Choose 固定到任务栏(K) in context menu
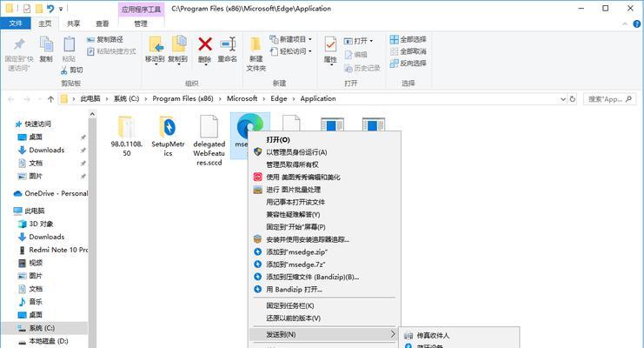Viewport: 644px width, 348px height. click(x=322, y=305)
